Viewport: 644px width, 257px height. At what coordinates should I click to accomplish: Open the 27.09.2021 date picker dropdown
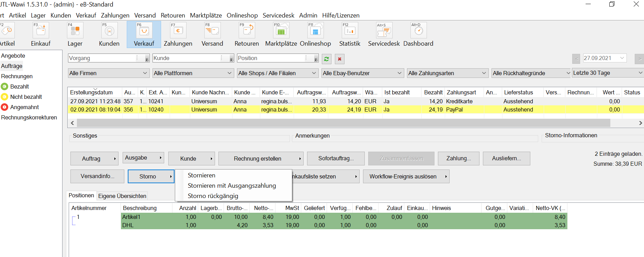[x=622, y=58]
